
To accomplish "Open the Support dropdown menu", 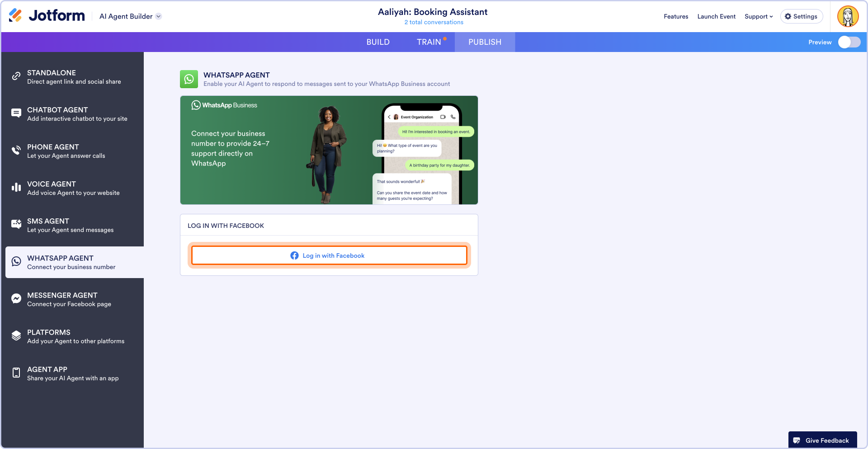I will pyautogui.click(x=759, y=16).
